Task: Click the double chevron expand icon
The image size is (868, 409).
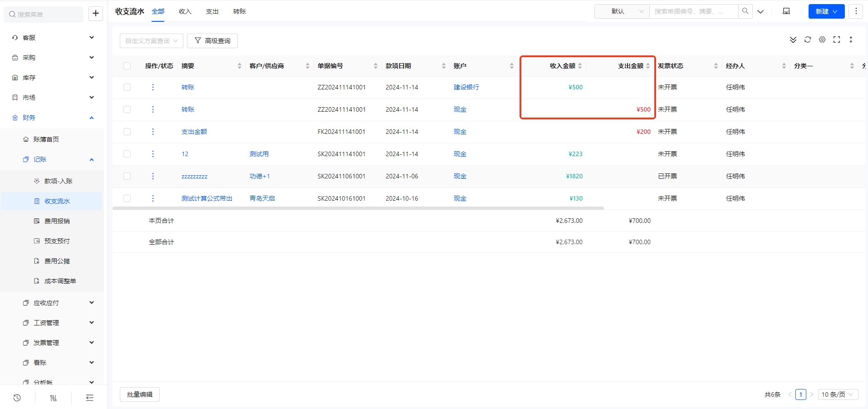Action: [793, 40]
